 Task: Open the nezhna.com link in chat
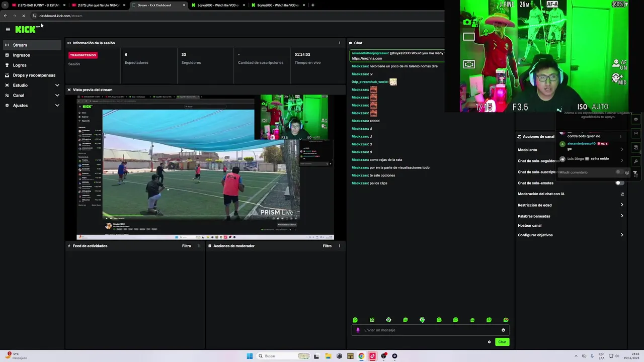coord(367,58)
